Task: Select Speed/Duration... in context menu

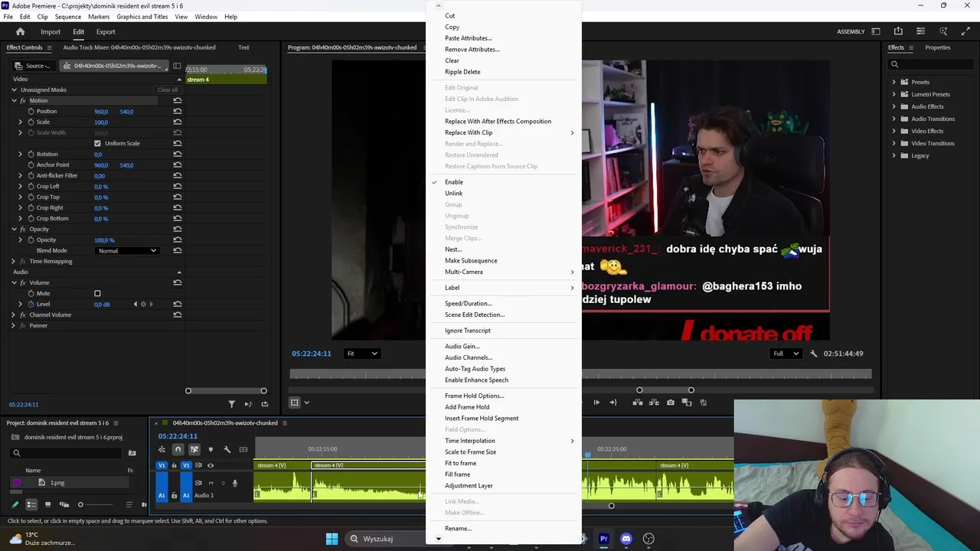Action: [x=468, y=304]
